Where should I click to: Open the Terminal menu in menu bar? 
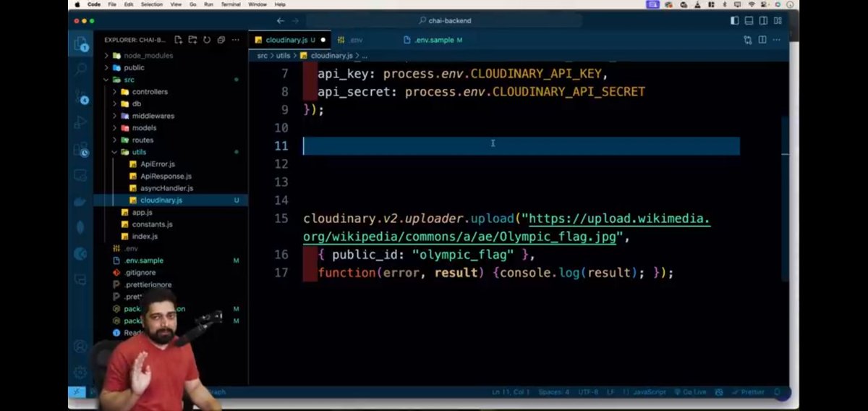[231, 4]
